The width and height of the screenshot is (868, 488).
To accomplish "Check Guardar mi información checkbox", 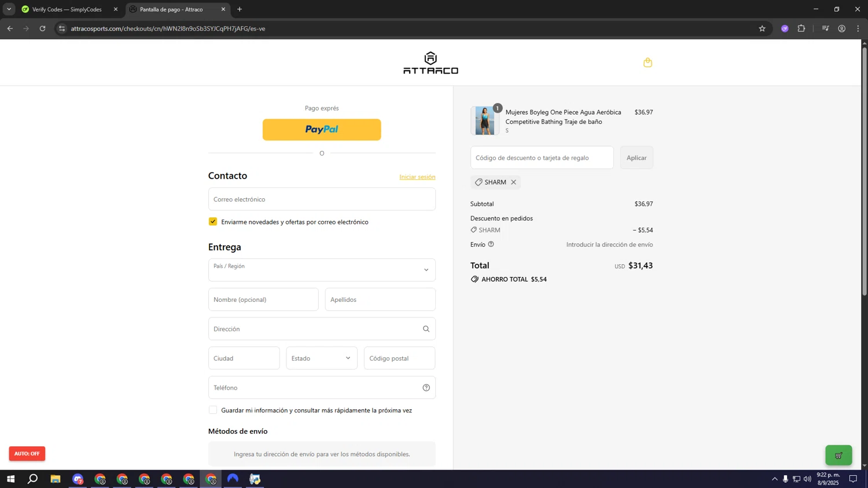I will (213, 410).
